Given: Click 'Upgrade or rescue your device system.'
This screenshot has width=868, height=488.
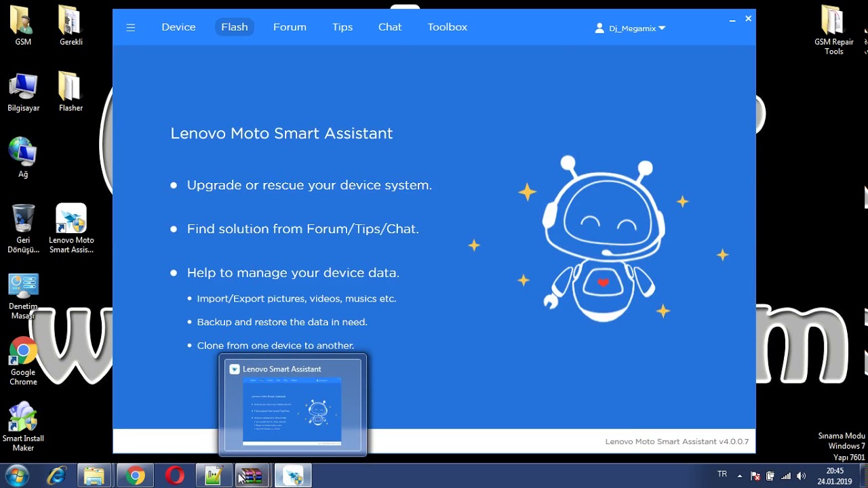Looking at the screenshot, I should [309, 185].
